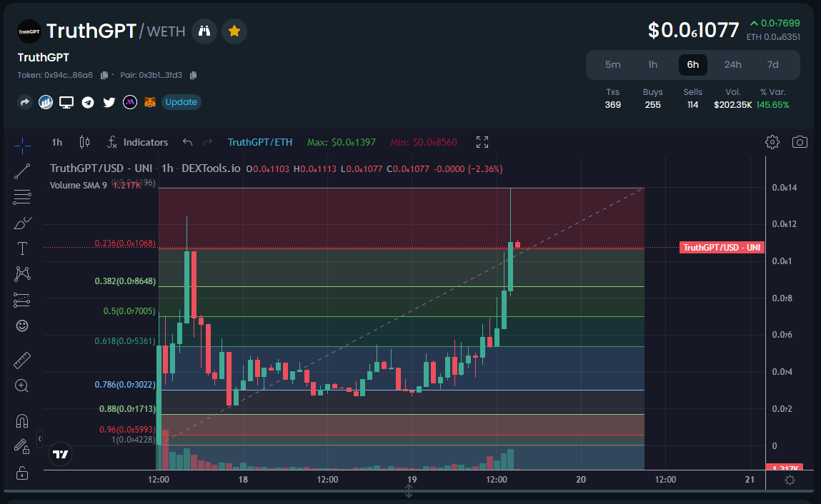The height and width of the screenshot is (504, 821).
Task: Toggle lock all drawings padlock
Action: (x=22, y=473)
